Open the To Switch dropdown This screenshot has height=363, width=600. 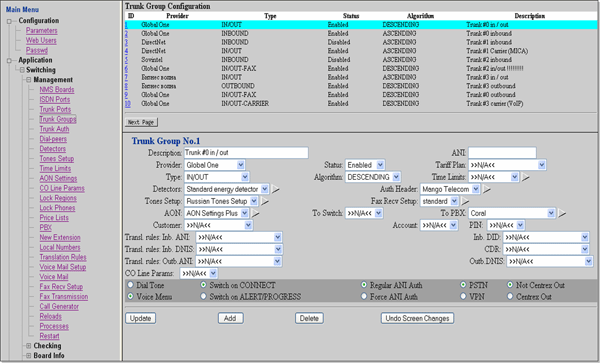[x=364, y=213]
